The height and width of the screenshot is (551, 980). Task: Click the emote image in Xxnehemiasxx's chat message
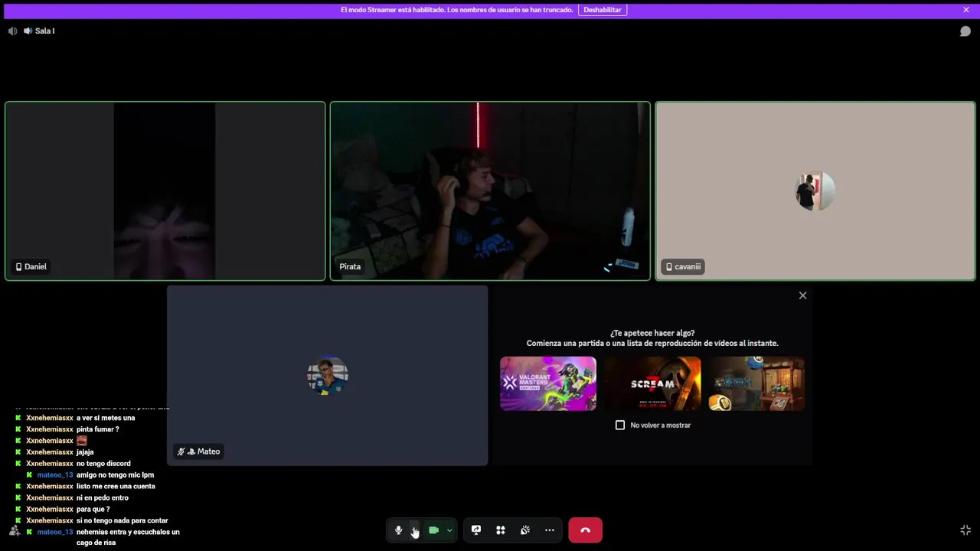click(x=82, y=441)
